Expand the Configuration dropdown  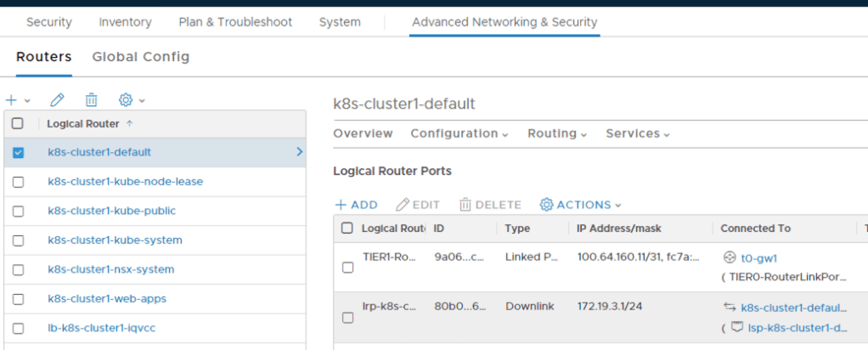[x=459, y=133]
